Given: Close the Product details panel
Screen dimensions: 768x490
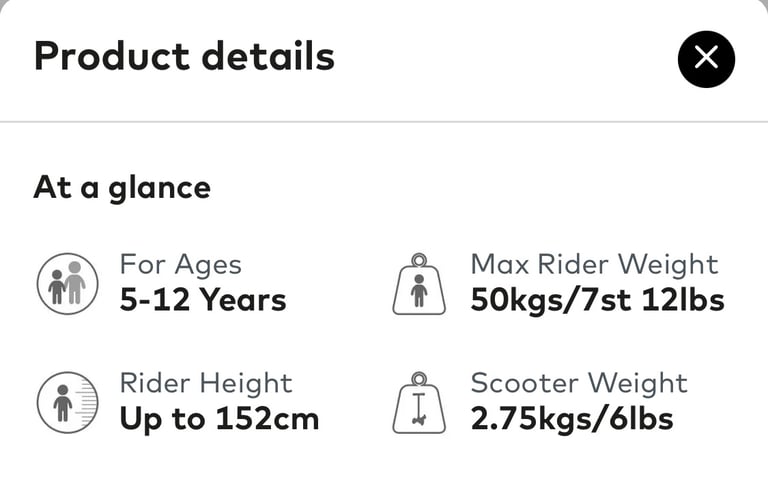Looking at the screenshot, I should coord(706,59).
